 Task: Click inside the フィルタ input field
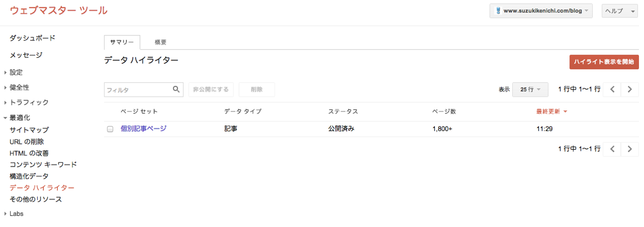click(137, 89)
